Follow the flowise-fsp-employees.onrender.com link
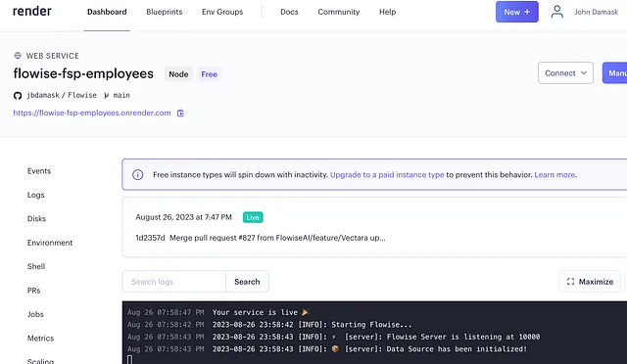 click(x=92, y=114)
